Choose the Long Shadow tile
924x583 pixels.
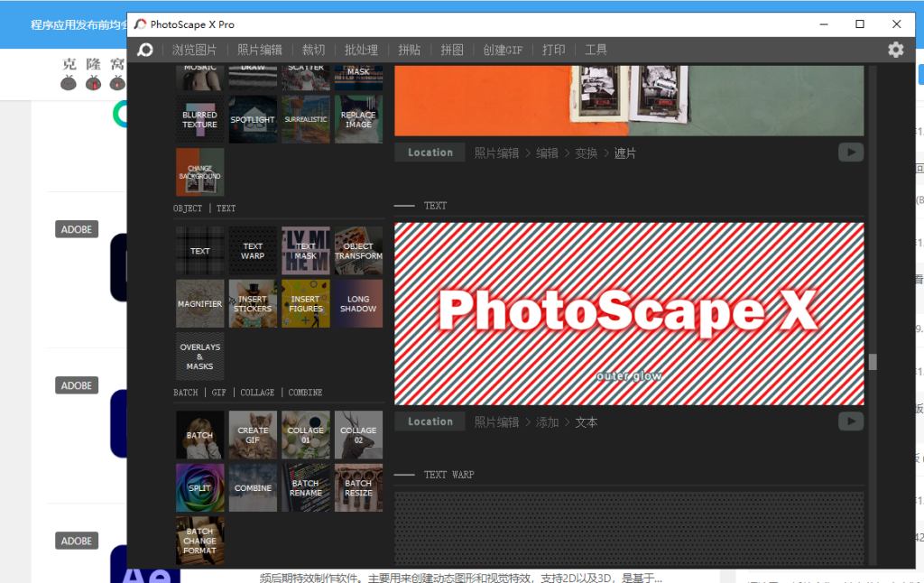[358, 303]
